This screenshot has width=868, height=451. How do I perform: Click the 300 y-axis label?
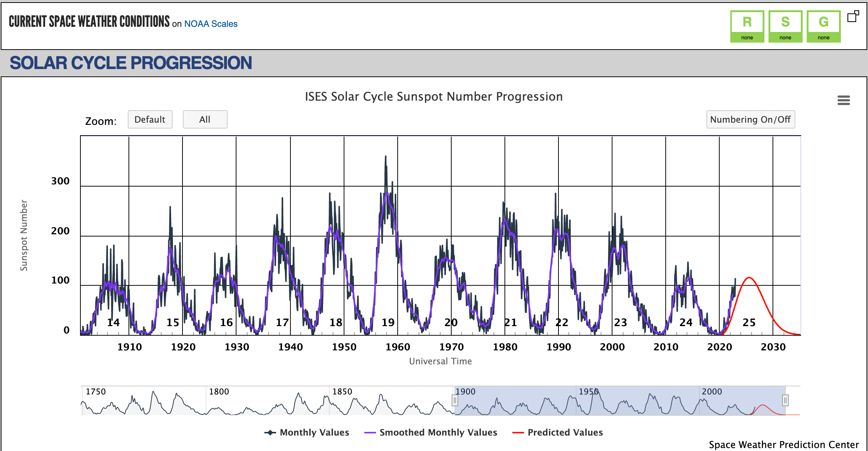pos(60,181)
